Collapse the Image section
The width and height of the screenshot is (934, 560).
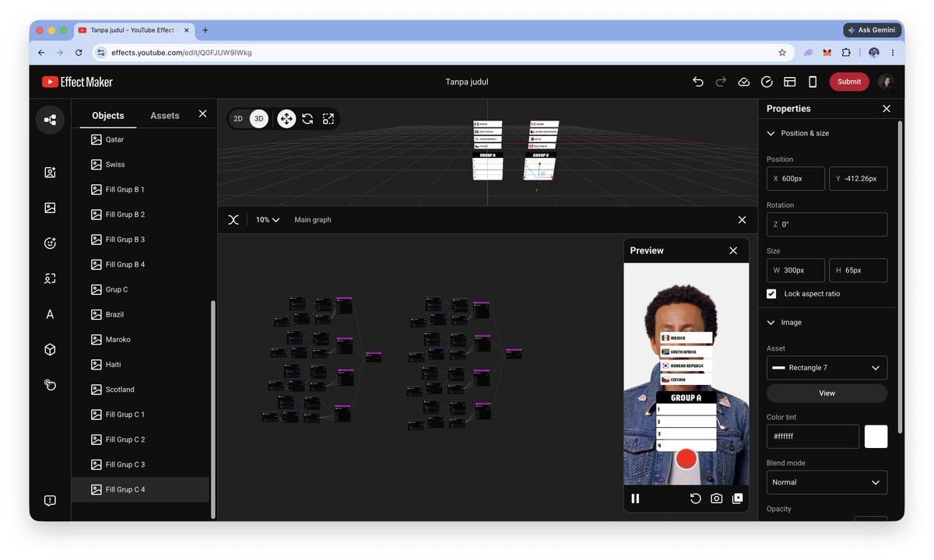click(771, 323)
